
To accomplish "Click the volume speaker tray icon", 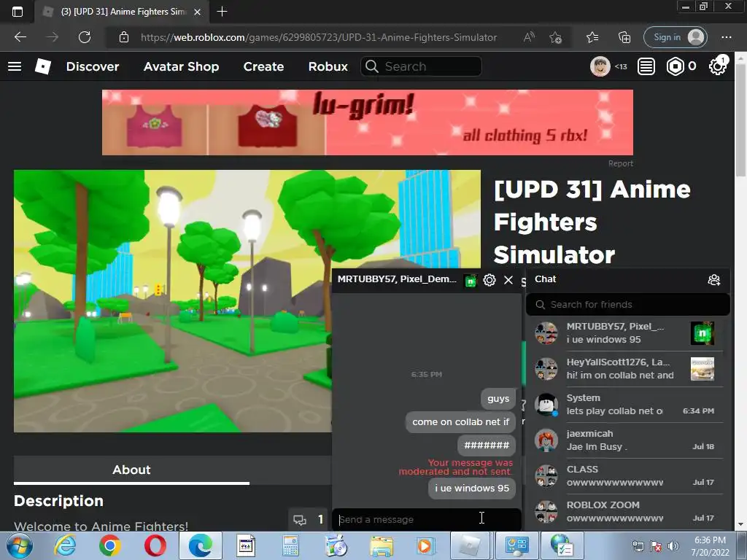I will [673, 546].
